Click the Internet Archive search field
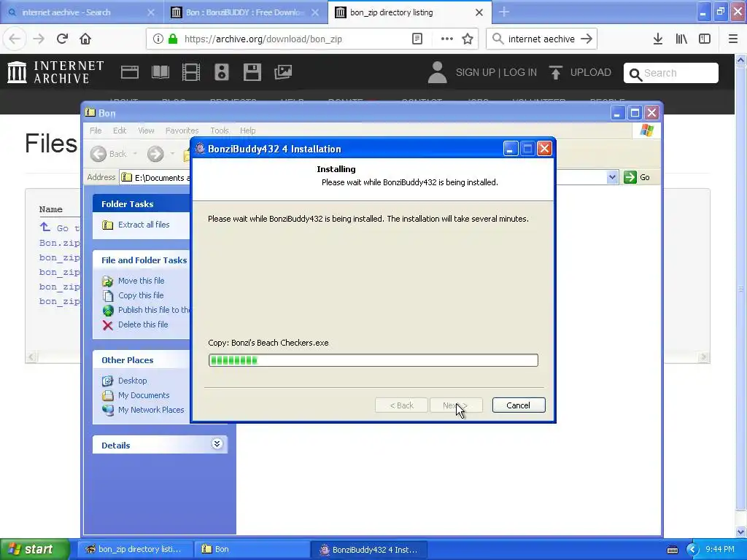747x560 pixels. coord(671,73)
